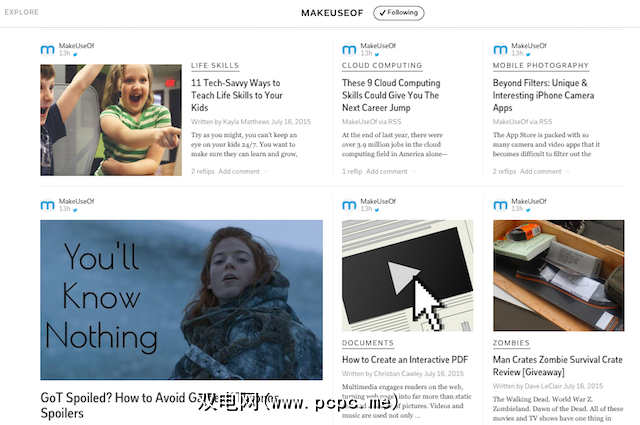Expand options arrow beside Life Skills Add comment
640x425 pixels.
(x=266, y=171)
